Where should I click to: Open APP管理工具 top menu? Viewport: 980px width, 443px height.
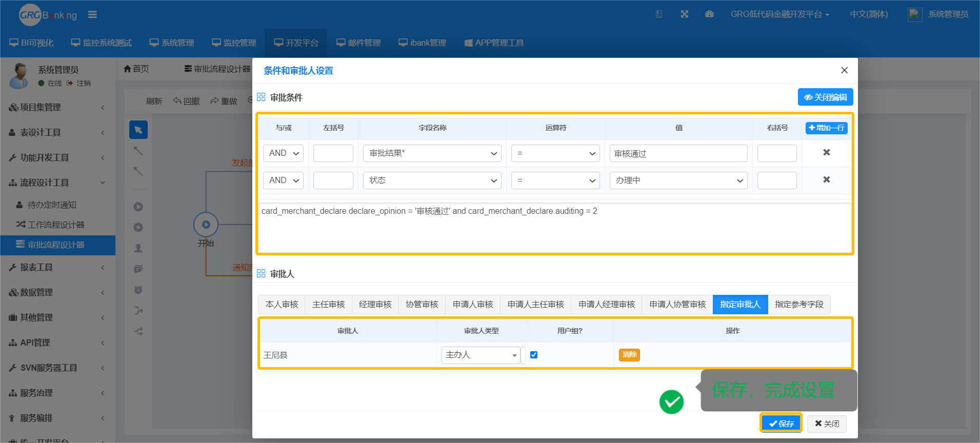494,43
